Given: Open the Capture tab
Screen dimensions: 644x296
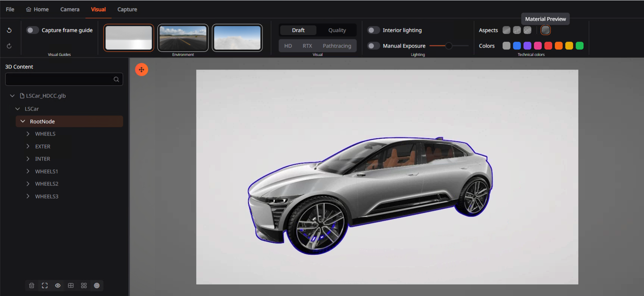Looking at the screenshot, I should [127, 9].
